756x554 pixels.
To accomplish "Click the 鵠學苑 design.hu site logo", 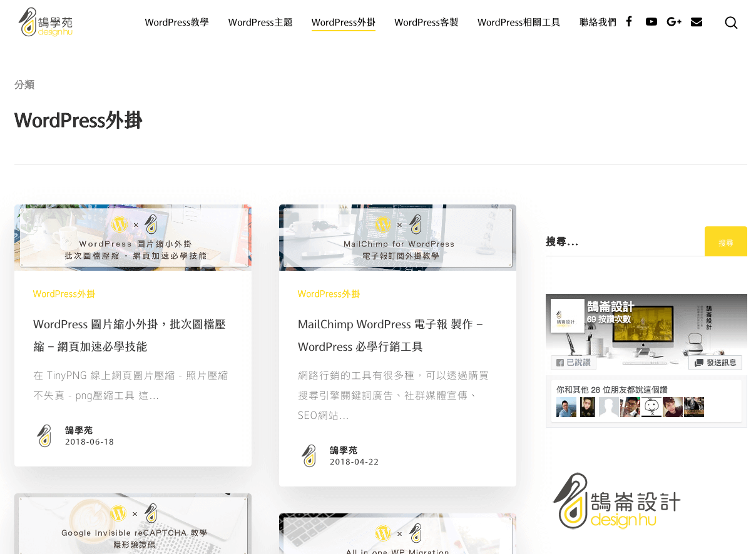I will (46, 22).
